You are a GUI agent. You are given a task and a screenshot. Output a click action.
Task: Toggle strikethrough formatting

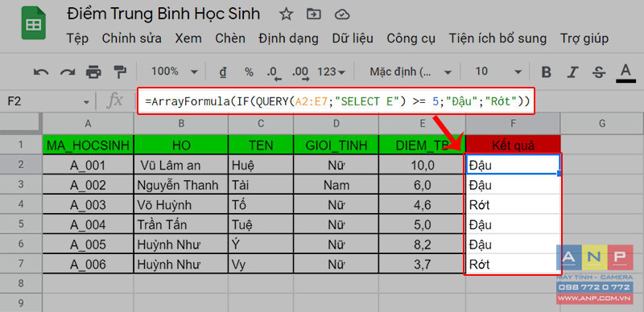tap(599, 72)
